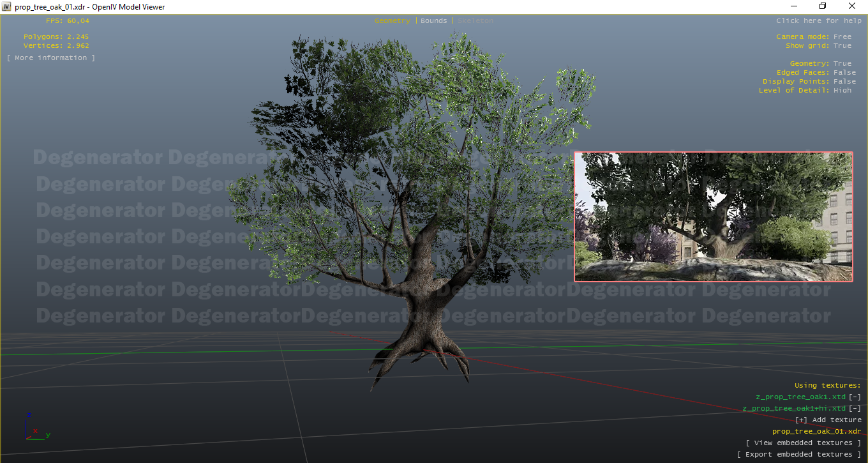Click Export embedded textures
This screenshot has height=463, width=868.
click(x=799, y=455)
